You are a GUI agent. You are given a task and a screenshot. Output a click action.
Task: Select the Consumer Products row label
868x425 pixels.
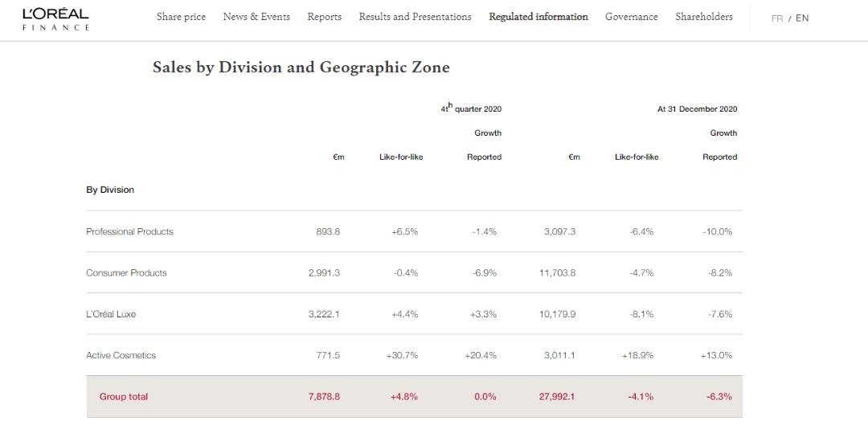pos(126,273)
